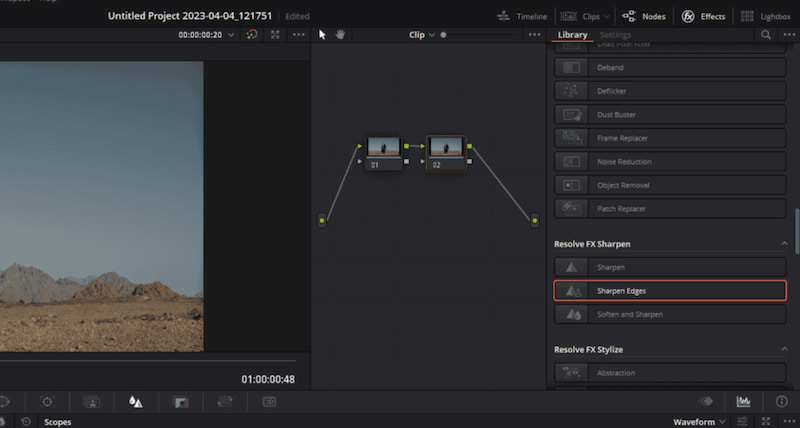Screen dimensions: 800x428
Task: Open the Key palette
Action: tap(180, 402)
